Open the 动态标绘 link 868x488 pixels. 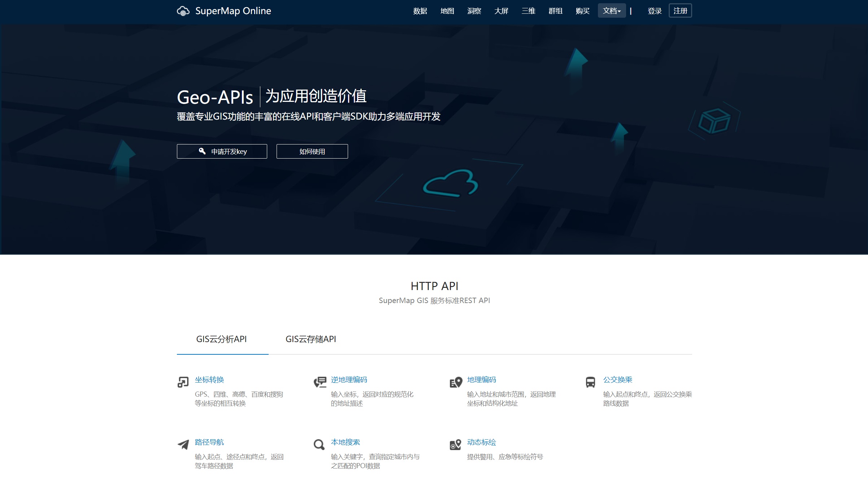pos(481,442)
